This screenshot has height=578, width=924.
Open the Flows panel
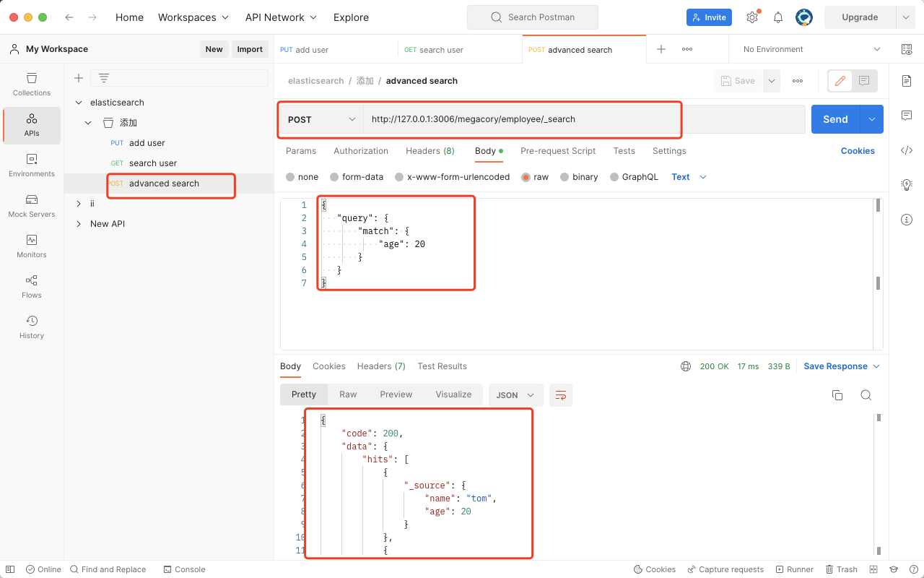point(31,286)
